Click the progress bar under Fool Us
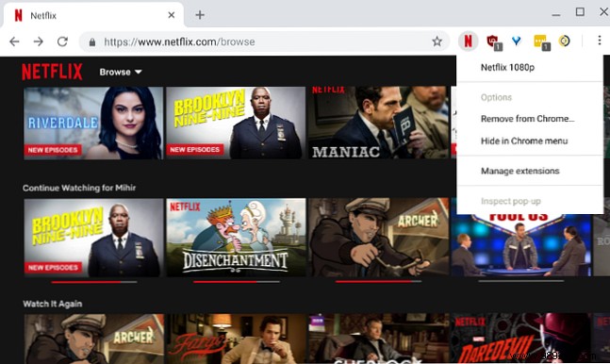This screenshot has width=610, height=364. point(521,281)
